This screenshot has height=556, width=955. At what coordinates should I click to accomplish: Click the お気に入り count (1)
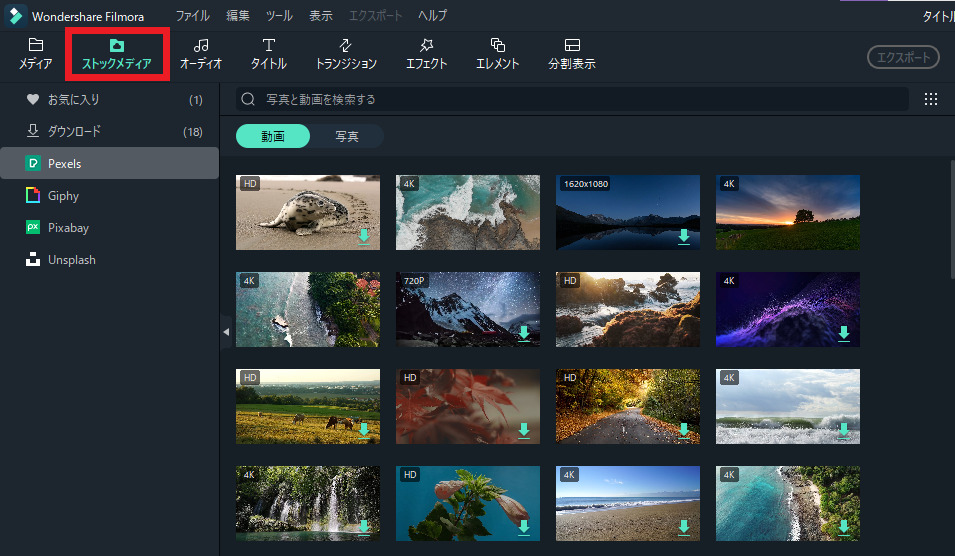196,100
